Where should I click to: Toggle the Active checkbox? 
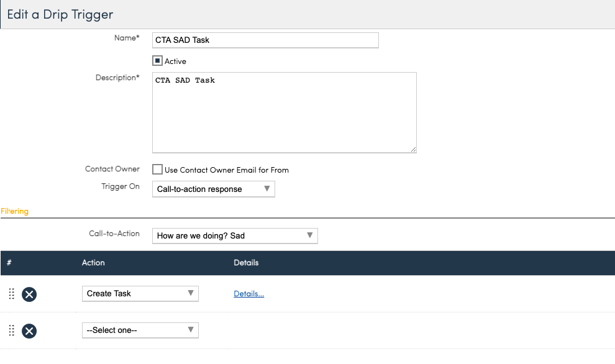coord(158,61)
